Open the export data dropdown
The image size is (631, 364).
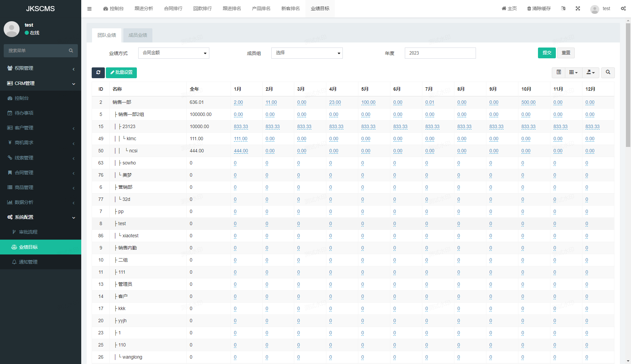pos(591,72)
